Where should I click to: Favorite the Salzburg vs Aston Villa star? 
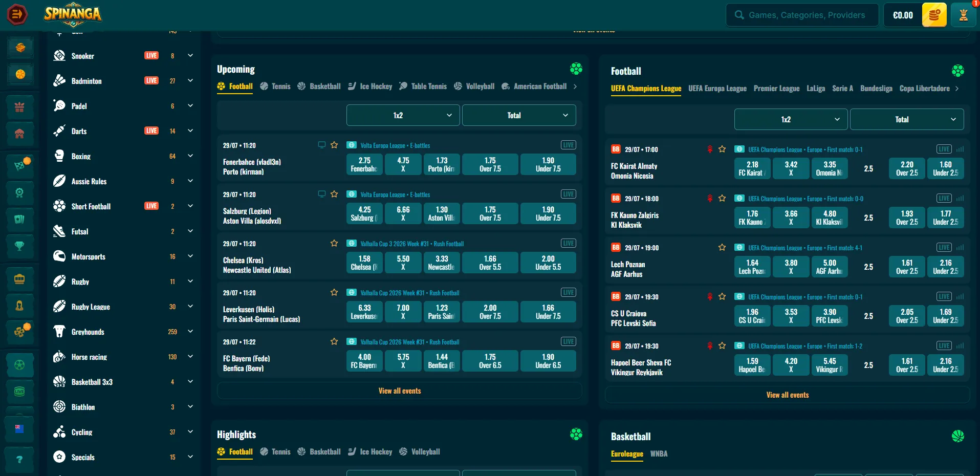(334, 194)
